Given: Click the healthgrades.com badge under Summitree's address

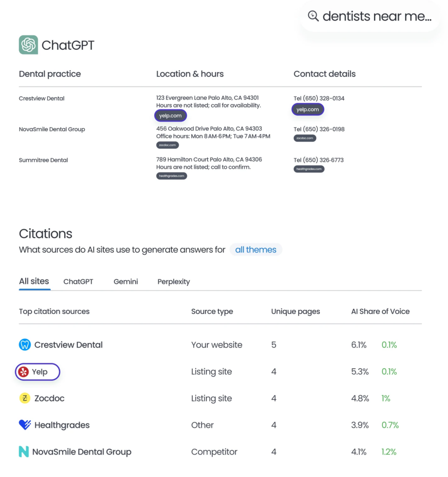Looking at the screenshot, I should [x=171, y=176].
